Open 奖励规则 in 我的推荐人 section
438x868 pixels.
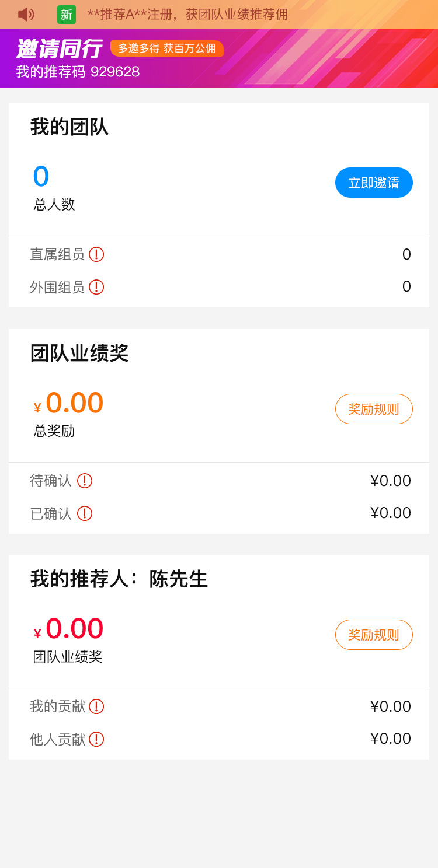(x=374, y=635)
